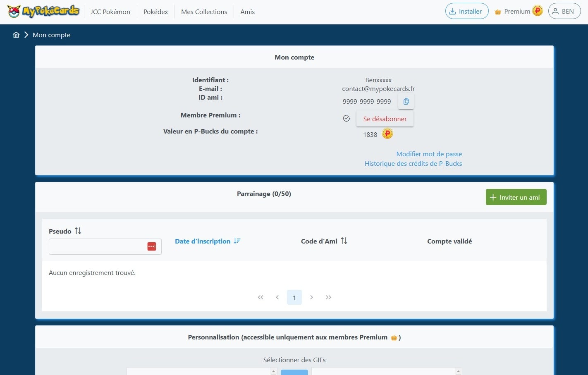Viewport: 588px width, 375px height.
Task: Click the up stepper on the first GIF field
Action: [274, 370]
